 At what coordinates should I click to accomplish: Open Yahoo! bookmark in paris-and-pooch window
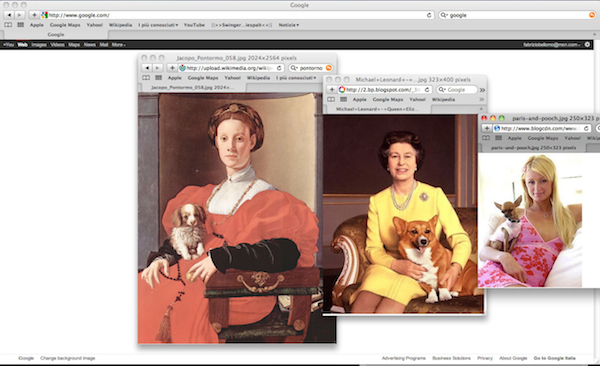[x=572, y=138]
